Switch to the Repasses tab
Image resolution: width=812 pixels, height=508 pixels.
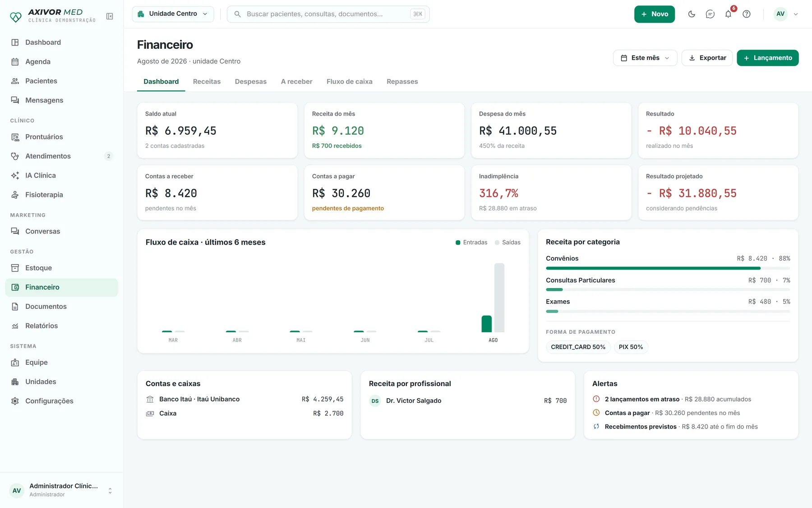(x=402, y=82)
